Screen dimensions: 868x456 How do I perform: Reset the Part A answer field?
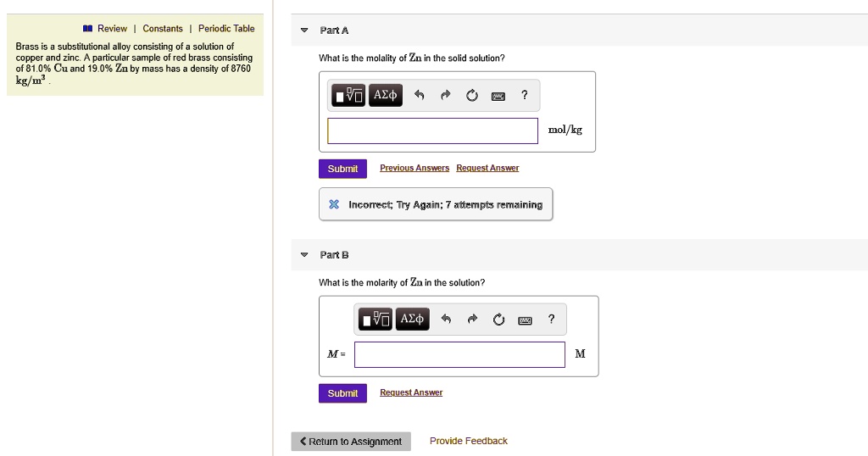click(471, 96)
